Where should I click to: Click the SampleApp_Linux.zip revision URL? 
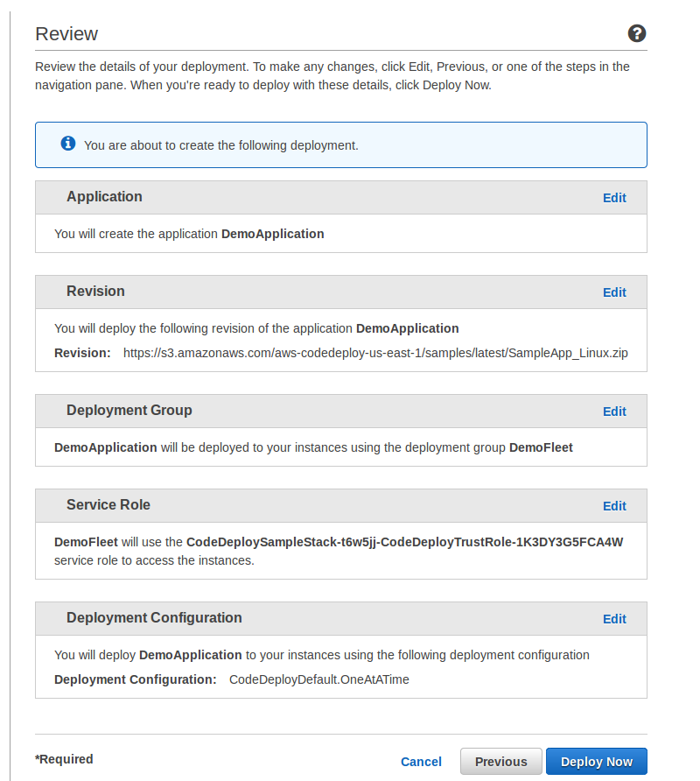point(375,353)
